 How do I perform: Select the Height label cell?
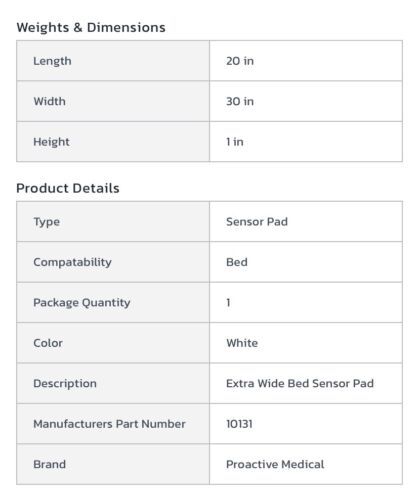(113, 142)
